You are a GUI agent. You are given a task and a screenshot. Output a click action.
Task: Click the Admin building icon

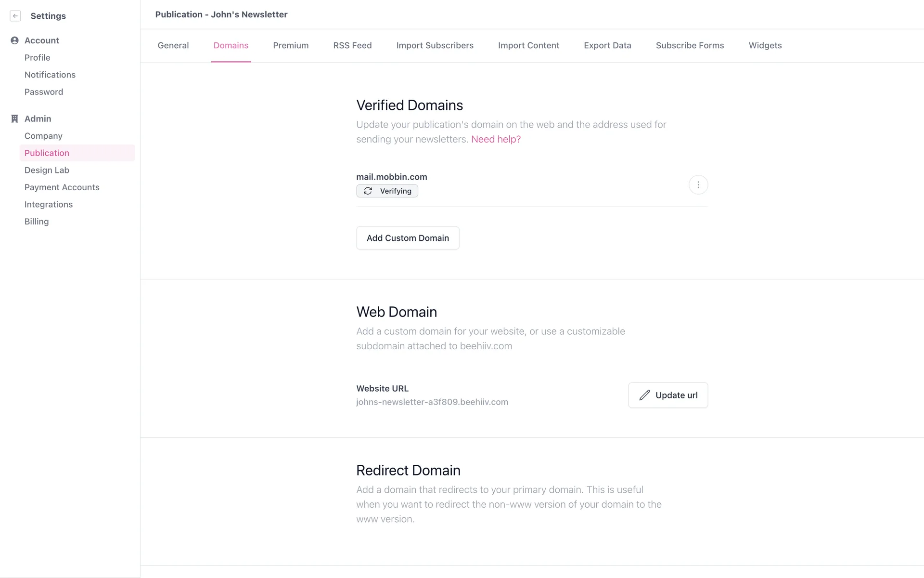pyautogui.click(x=14, y=119)
